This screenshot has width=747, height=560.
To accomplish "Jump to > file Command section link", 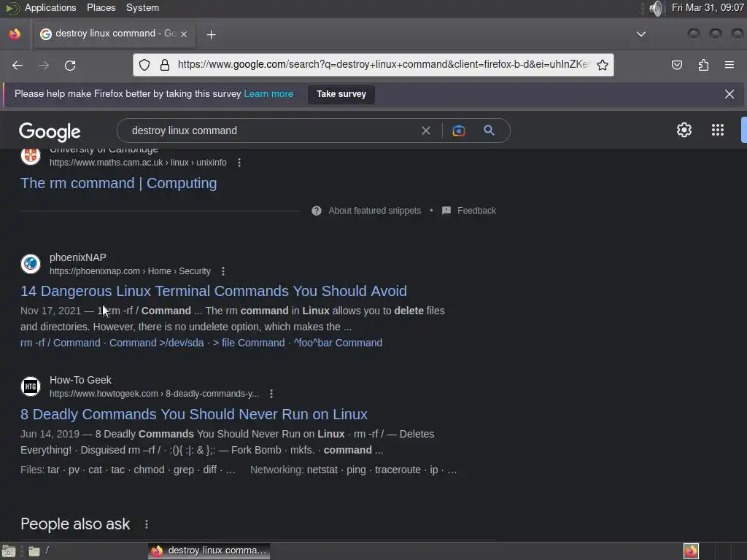I will (249, 343).
